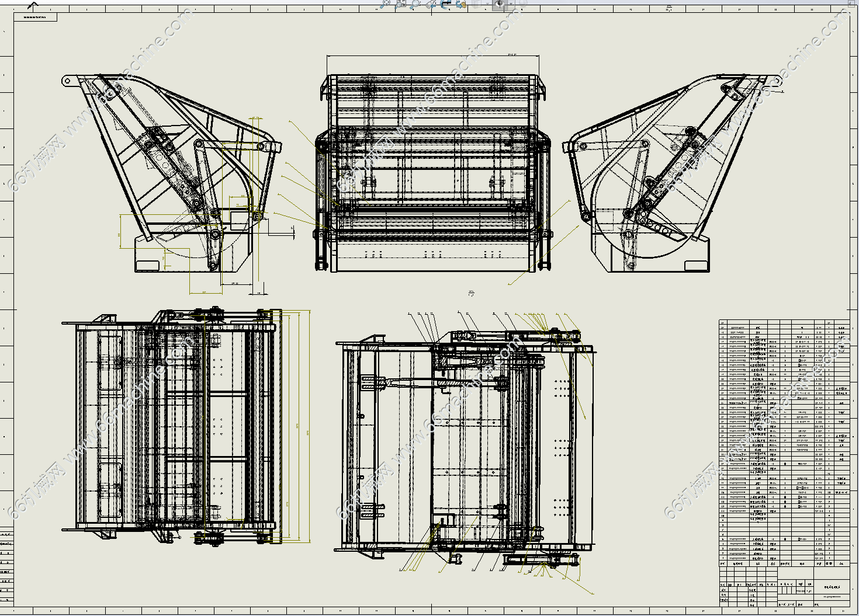Activate the Zoom to Area tool
Screen dimensions: 859x616
(x=400, y=4)
